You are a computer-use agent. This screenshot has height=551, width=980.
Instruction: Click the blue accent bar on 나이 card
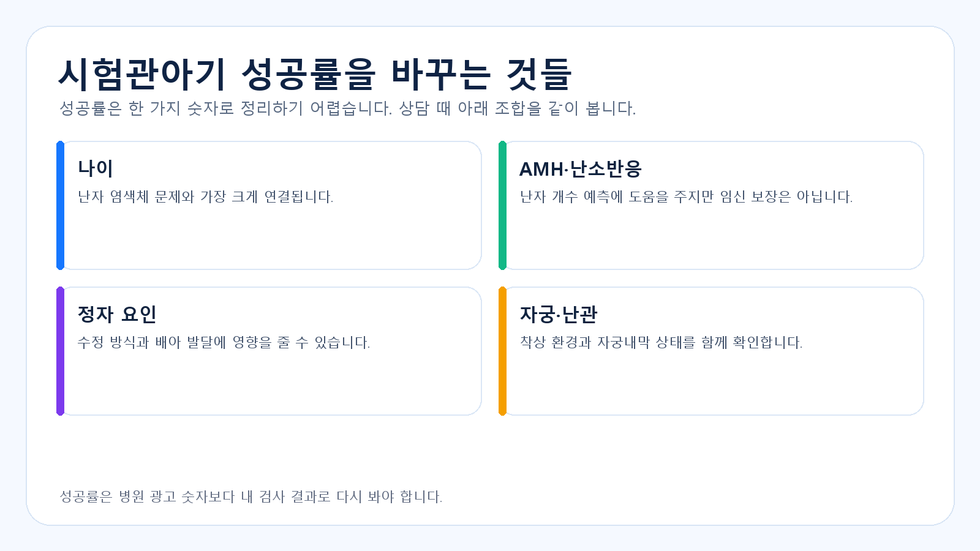point(60,205)
